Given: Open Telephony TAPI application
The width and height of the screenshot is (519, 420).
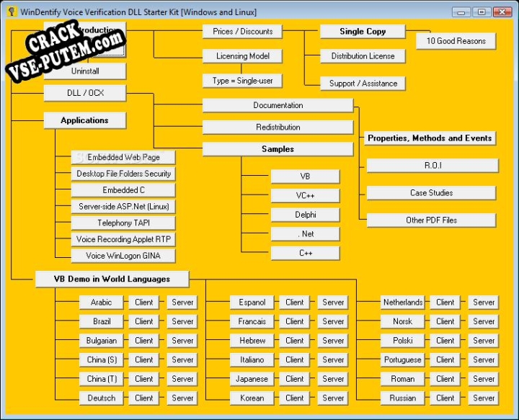Looking at the screenshot, I should pyautogui.click(x=123, y=223).
